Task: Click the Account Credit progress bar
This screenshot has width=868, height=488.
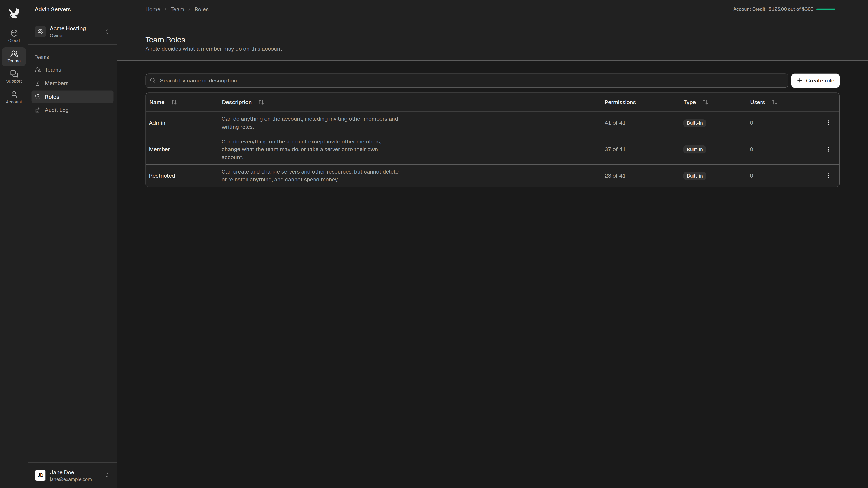Action: click(x=826, y=9)
